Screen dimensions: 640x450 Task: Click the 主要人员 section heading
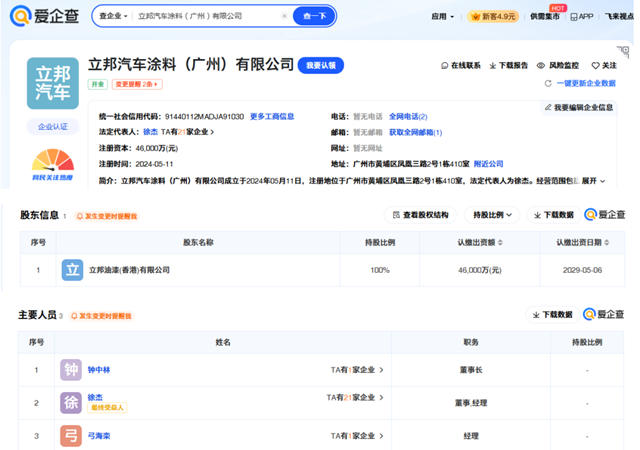pos(37,315)
